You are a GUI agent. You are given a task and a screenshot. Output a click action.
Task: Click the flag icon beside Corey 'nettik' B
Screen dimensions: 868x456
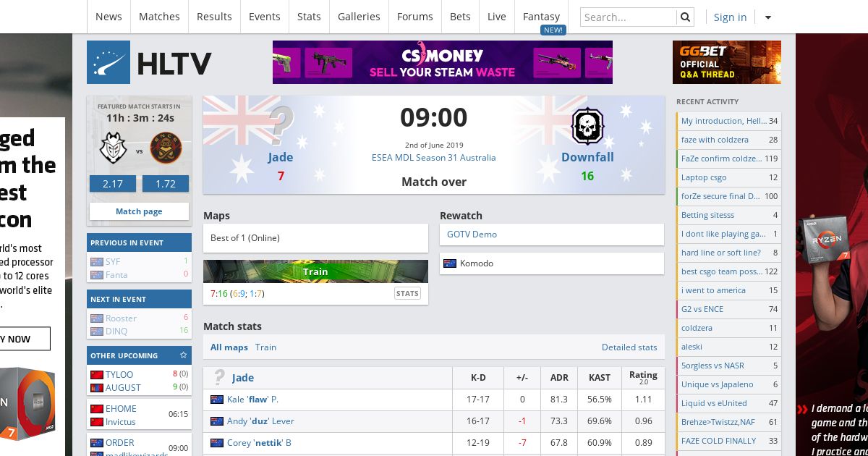tap(216, 443)
